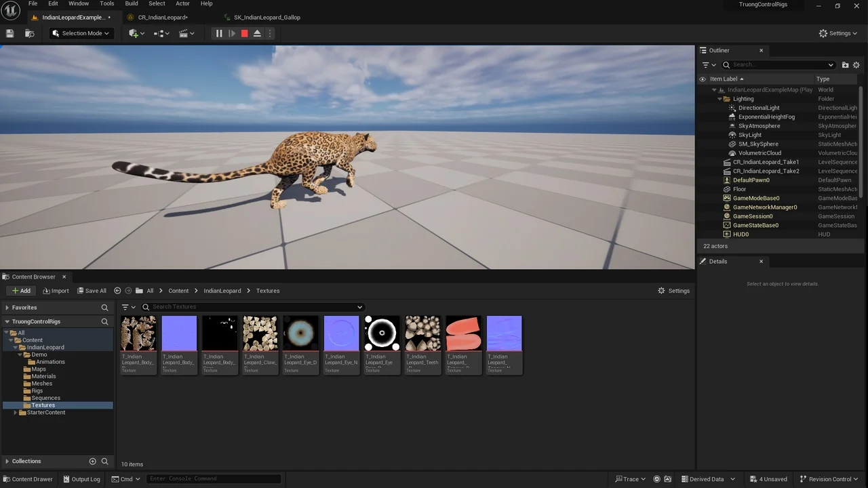The width and height of the screenshot is (868, 488).
Task: Click Save All in the Content Browser
Action: (x=92, y=290)
